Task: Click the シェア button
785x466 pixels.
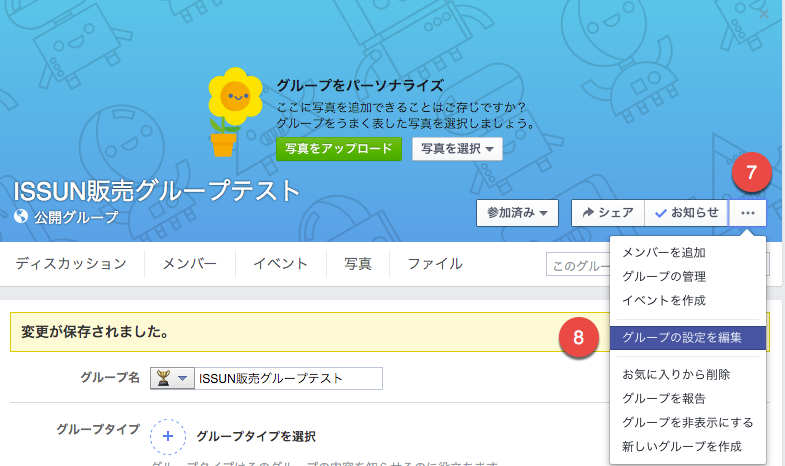Action: pos(608,213)
